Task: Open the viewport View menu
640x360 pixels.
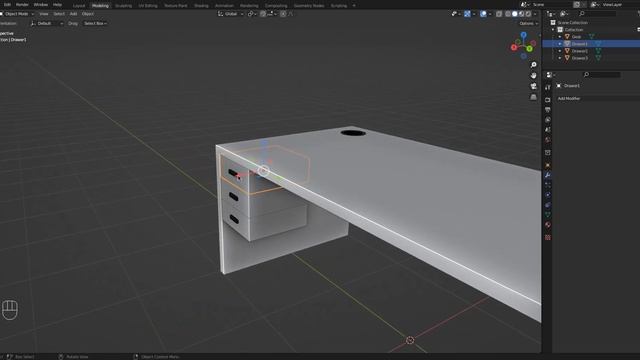Action: tap(44, 14)
